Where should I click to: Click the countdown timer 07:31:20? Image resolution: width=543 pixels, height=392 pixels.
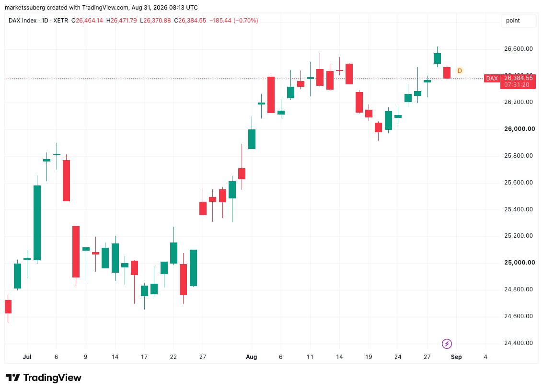tap(517, 85)
